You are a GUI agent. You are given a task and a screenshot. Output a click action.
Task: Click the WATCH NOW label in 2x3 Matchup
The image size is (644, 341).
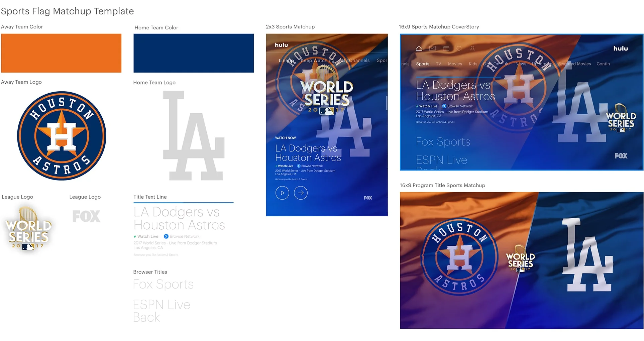tap(285, 138)
